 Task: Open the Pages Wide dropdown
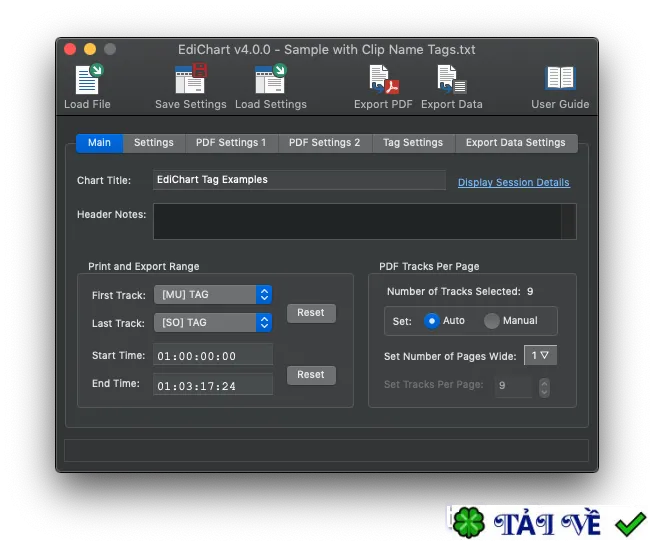point(540,356)
